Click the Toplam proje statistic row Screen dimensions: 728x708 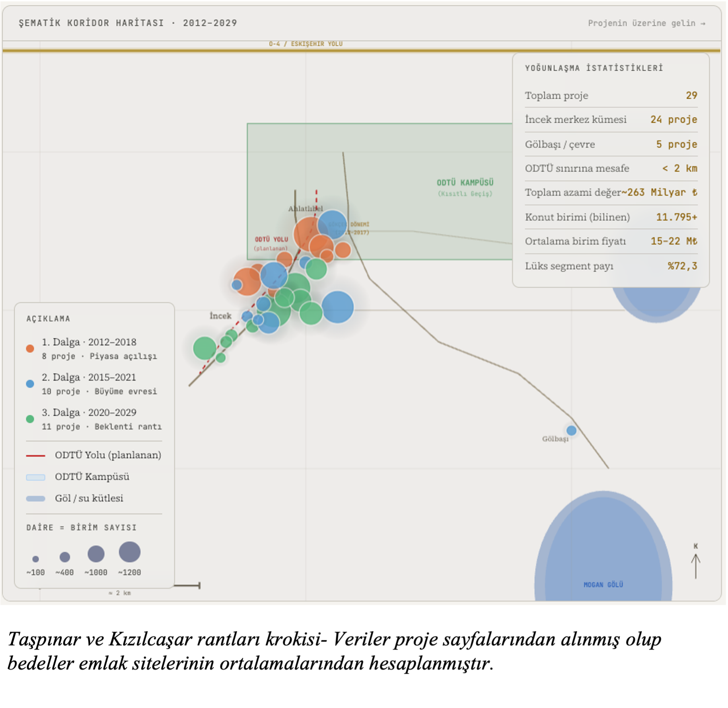click(611, 96)
